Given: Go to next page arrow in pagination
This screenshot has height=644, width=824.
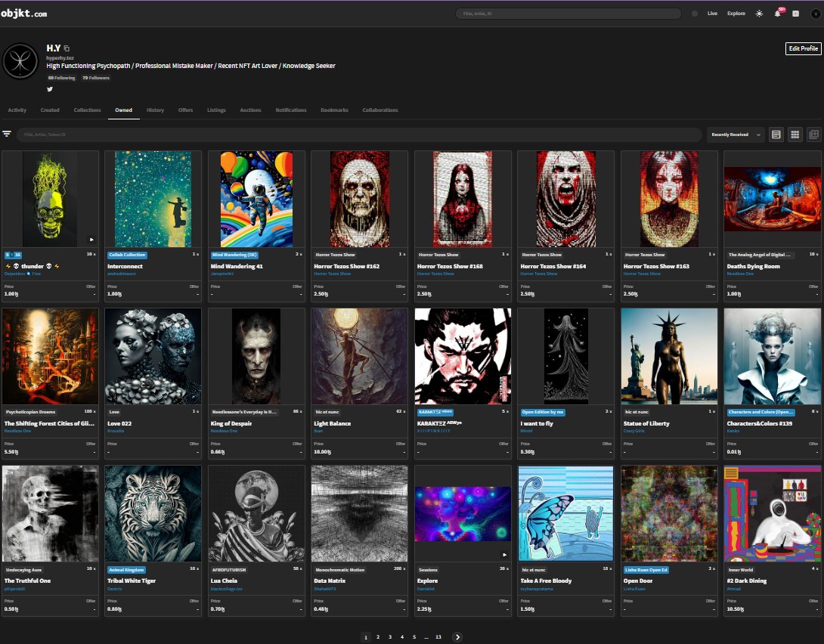Looking at the screenshot, I should [457, 636].
